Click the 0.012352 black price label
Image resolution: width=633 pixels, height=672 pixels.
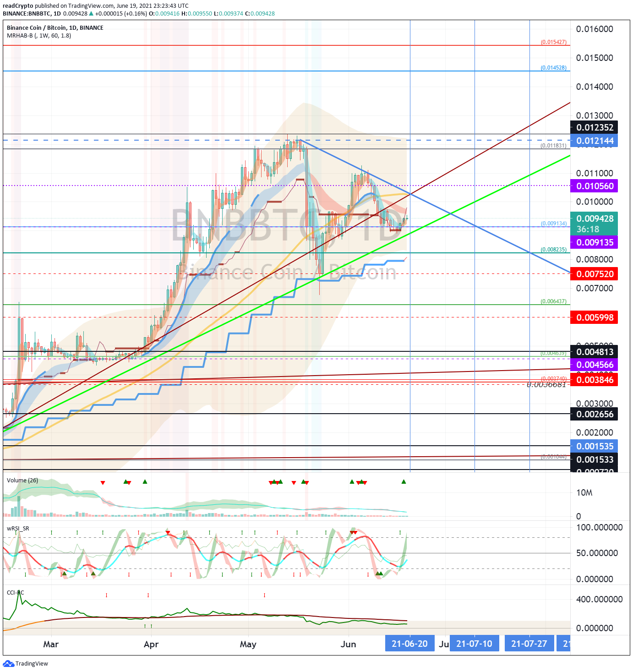(594, 127)
